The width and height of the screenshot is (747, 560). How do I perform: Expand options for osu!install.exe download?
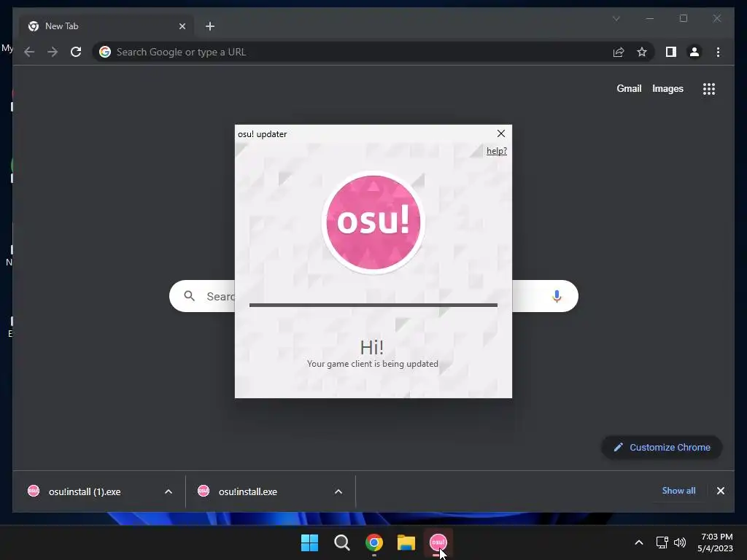click(338, 491)
